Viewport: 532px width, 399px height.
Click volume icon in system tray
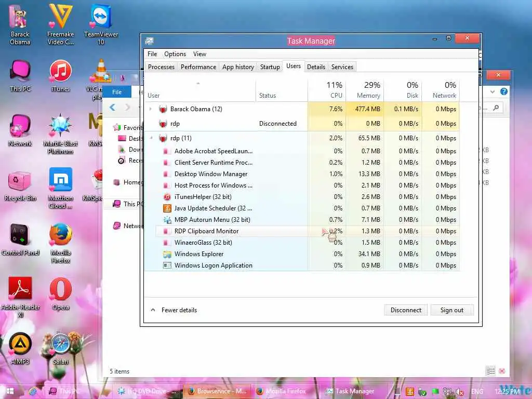pos(460,392)
